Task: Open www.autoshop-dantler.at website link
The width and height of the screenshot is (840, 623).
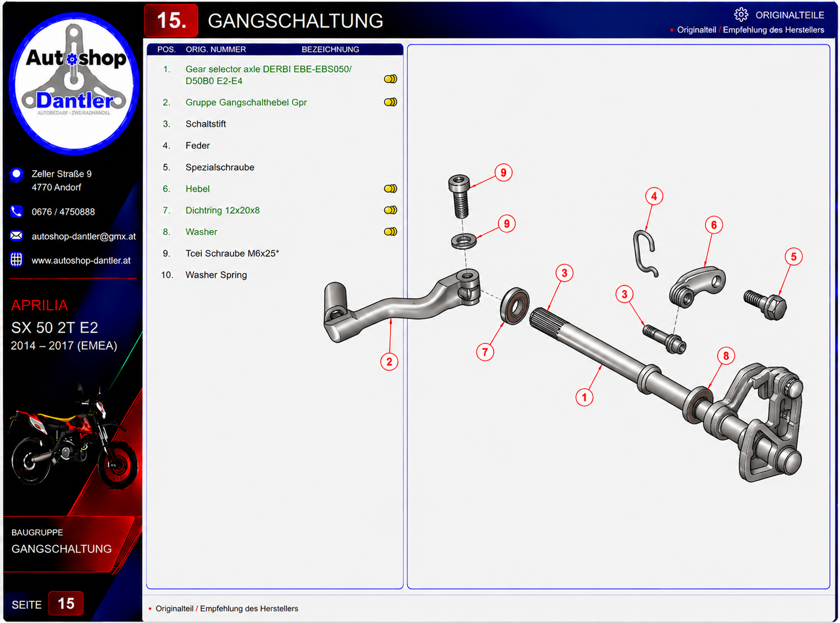Action: pyautogui.click(x=81, y=261)
